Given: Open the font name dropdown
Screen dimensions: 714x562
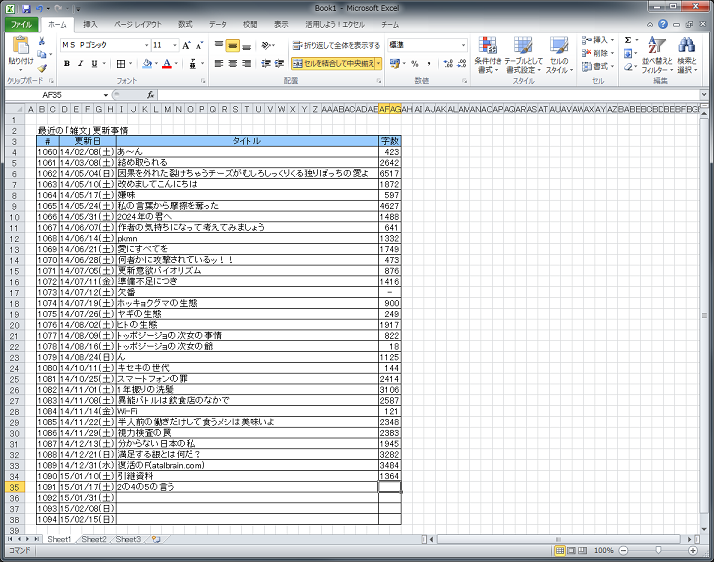Looking at the screenshot, I should click(x=144, y=45).
